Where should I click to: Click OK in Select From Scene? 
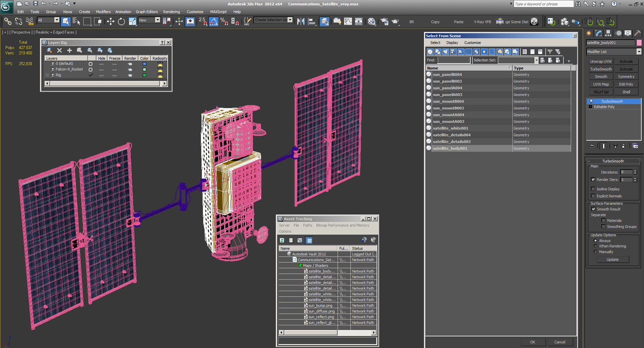(533, 342)
